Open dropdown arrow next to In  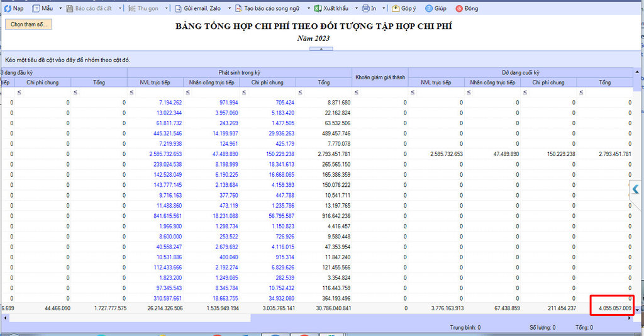click(x=384, y=8)
